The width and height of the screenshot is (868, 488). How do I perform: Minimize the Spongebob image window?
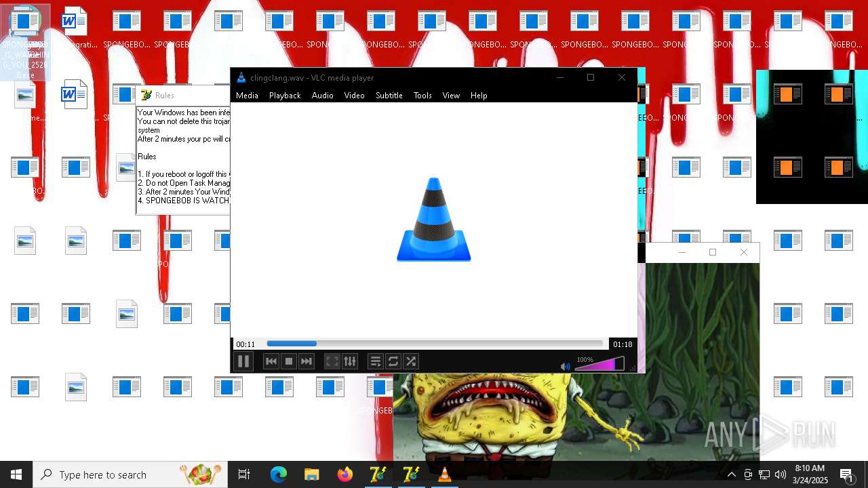point(682,252)
